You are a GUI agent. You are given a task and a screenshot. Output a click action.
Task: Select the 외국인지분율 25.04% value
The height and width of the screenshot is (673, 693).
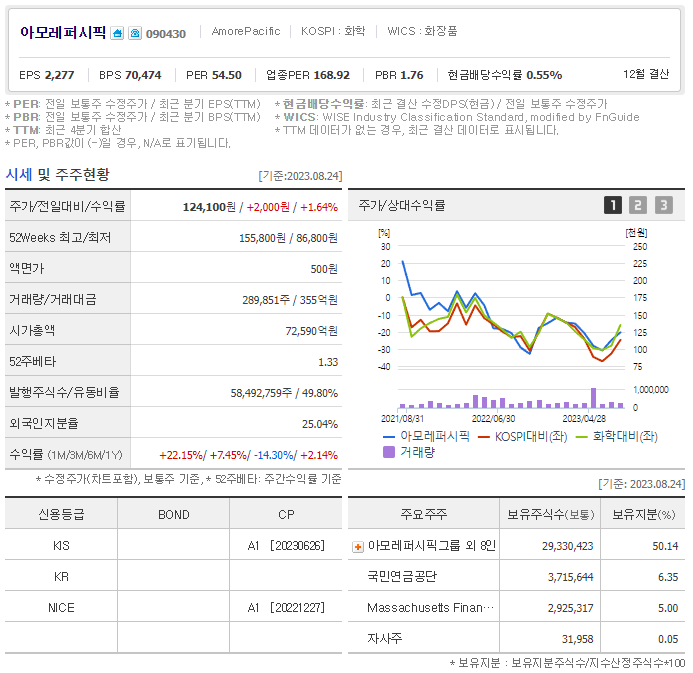click(x=320, y=424)
